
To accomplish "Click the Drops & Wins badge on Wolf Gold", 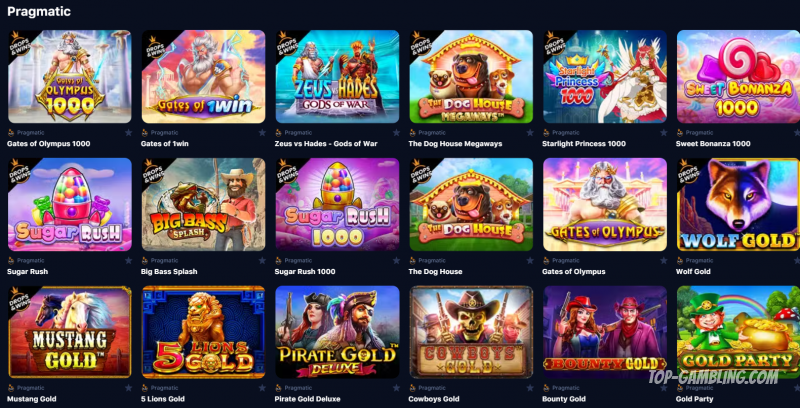I will 688,170.
